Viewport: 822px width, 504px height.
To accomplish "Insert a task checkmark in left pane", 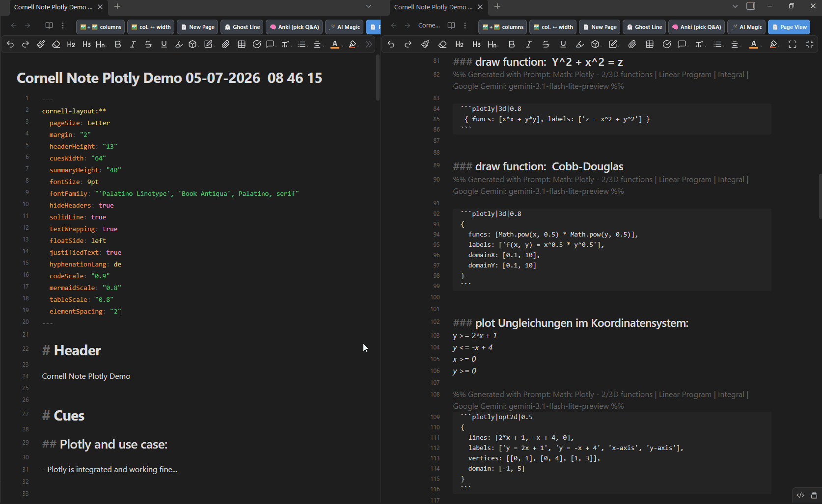I will click(x=257, y=45).
